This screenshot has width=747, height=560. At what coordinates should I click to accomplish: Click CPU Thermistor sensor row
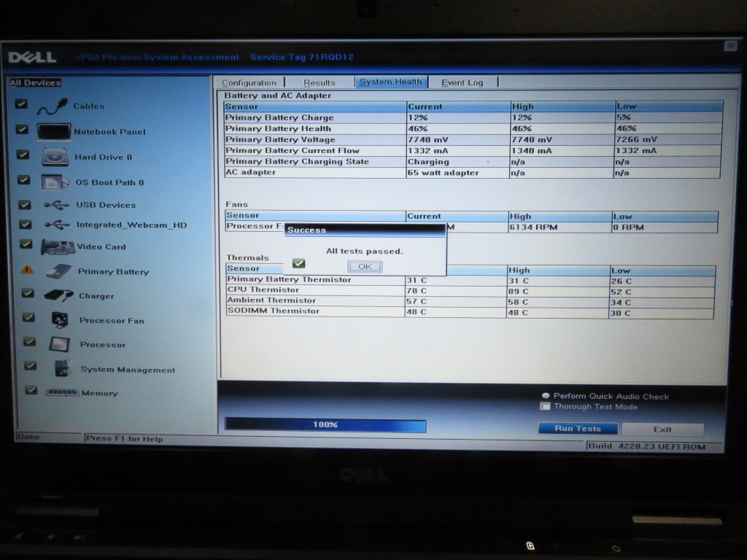click(x=470, y=290)
